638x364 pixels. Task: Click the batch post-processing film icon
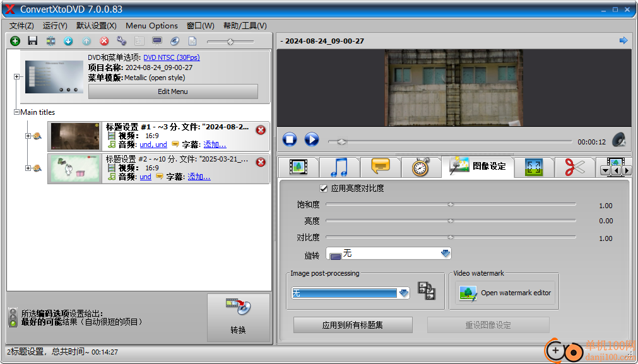click(427, 290)
